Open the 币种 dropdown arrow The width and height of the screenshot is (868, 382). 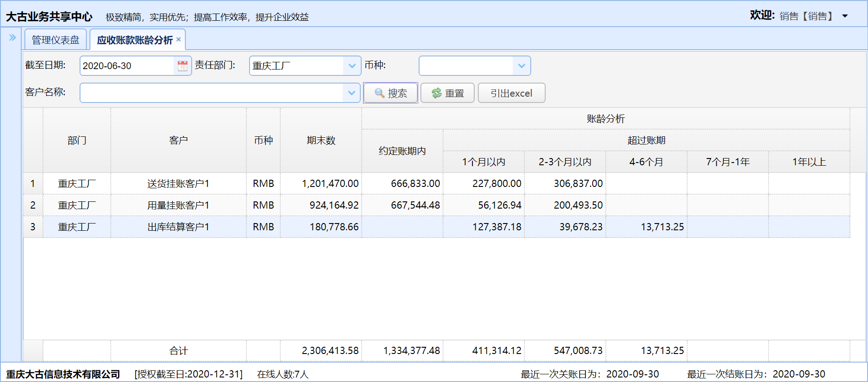pyautogui.click(x=521, y=66)
